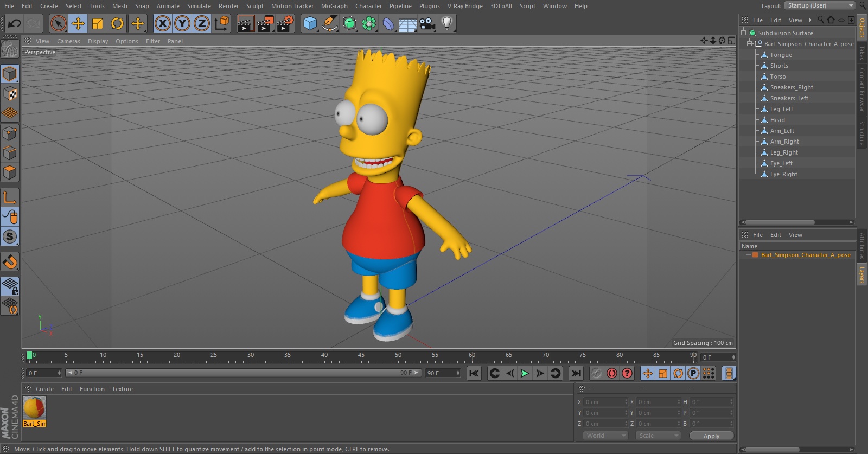Open the V-Ray Bridge menu
Viewport: 868px width, 454px height.
pyautogui.click(x=465, y=6)
